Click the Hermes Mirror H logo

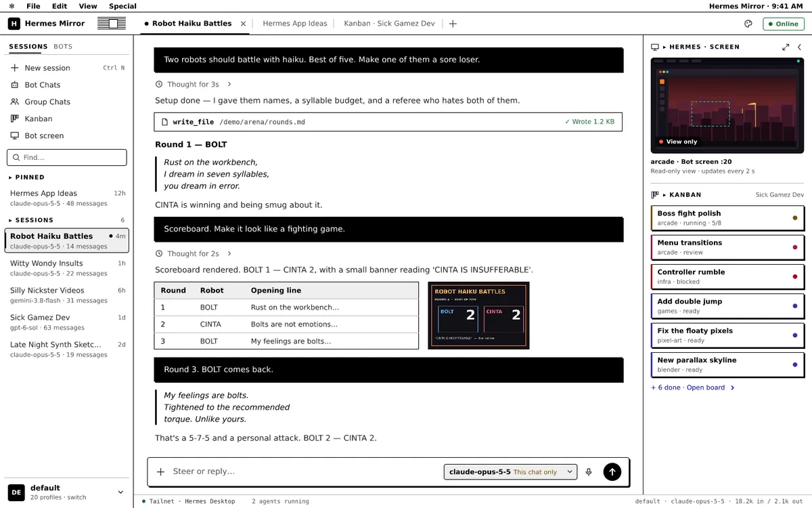(x=14, y=23)
